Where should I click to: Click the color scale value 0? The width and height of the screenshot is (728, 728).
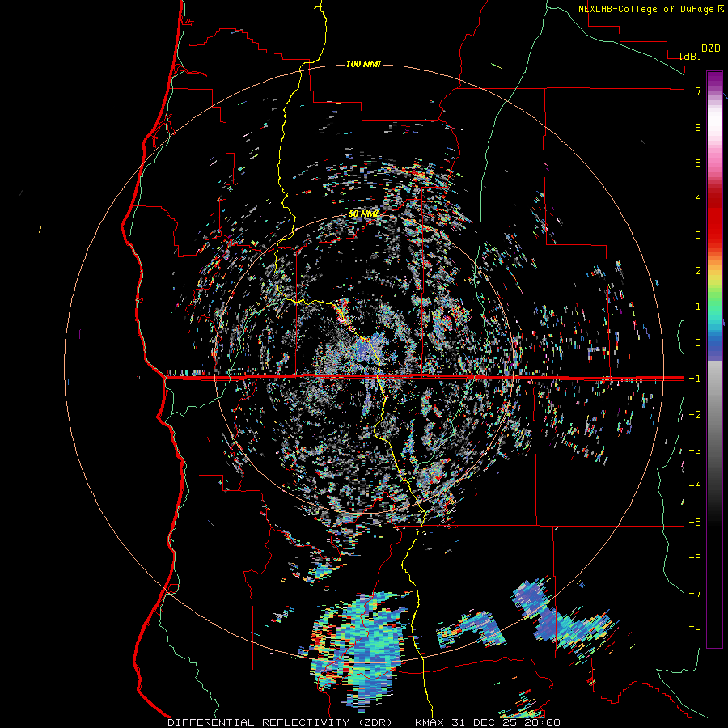(698, 343)
